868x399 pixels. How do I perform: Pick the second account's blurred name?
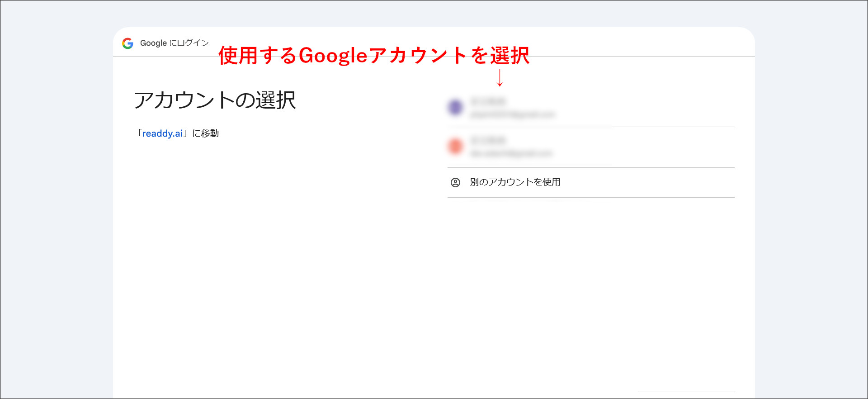488,140
